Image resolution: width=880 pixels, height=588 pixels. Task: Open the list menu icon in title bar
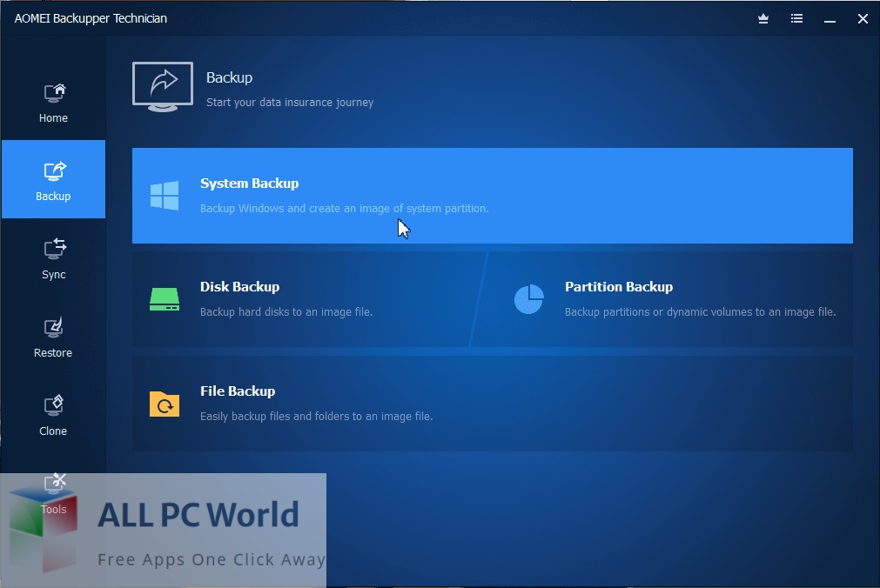pos(796,18)
